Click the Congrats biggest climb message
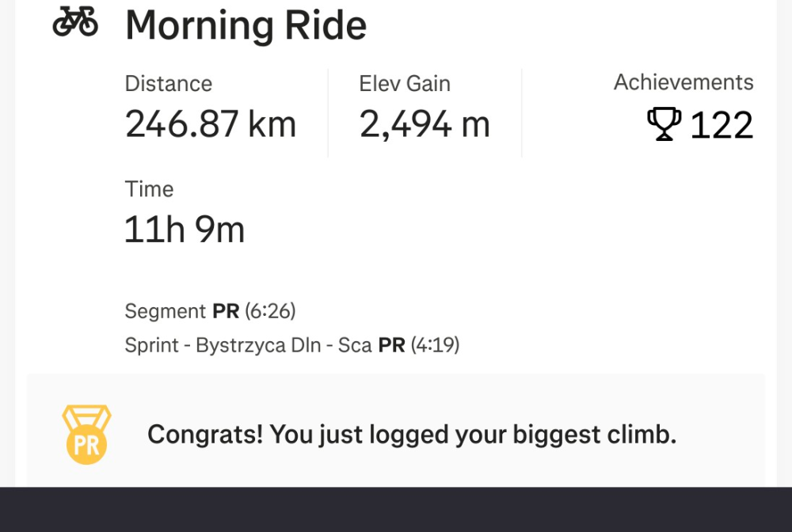This screenshot has height=532, width=792. coord(412,435)
